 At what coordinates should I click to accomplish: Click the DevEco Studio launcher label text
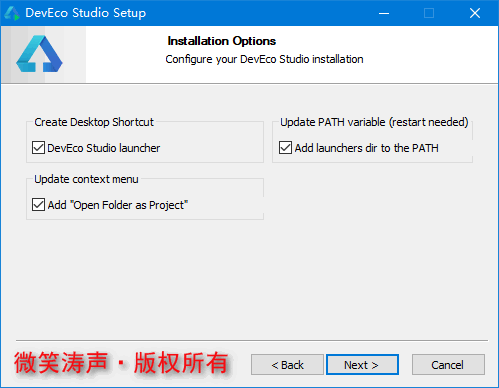104,148
